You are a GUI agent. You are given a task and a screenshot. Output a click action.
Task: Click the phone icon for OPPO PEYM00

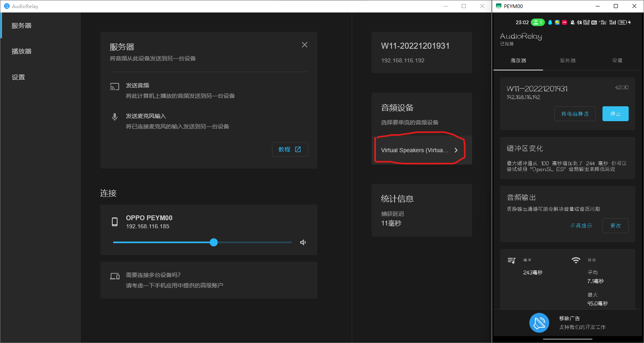point(115,222)
